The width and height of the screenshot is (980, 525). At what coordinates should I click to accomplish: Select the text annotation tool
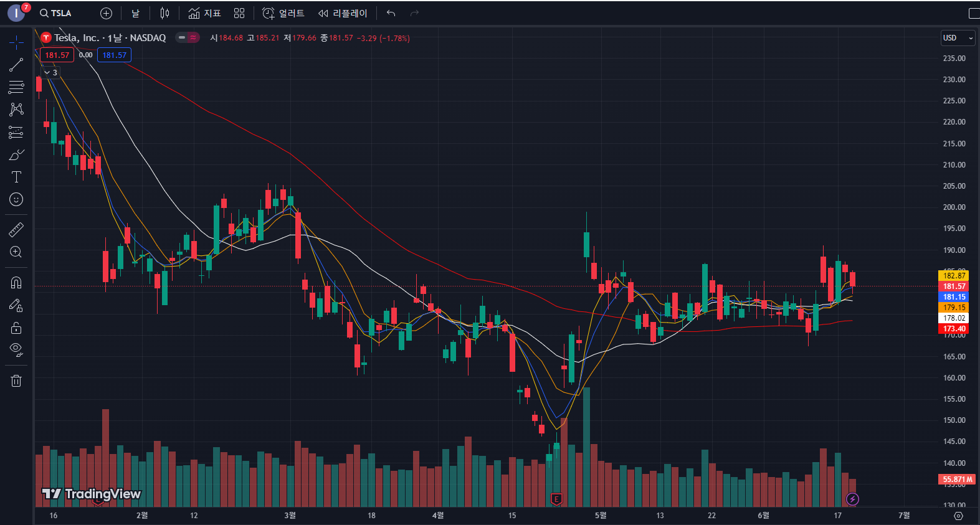pyautogui.click(x=16, y=177)
